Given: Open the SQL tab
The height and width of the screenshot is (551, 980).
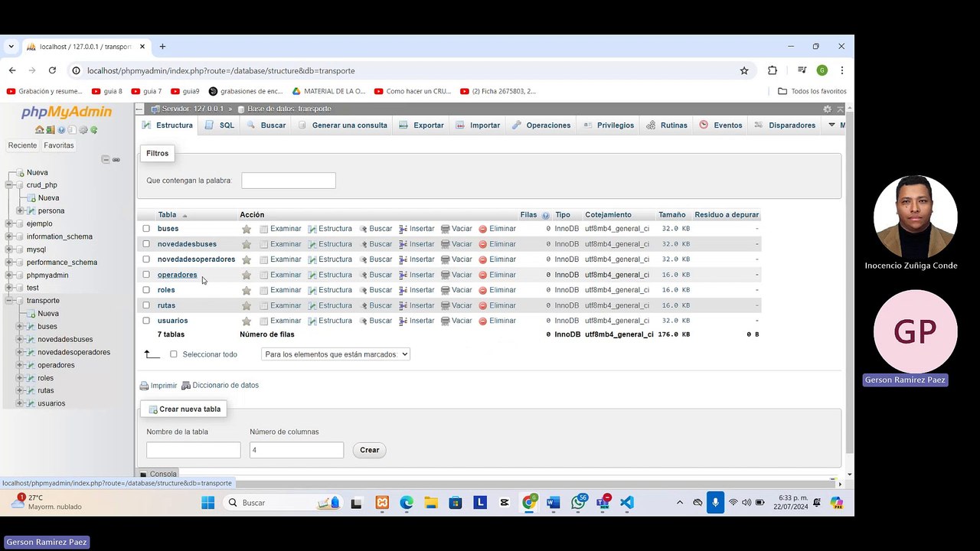Looking at the screenshot, I should pyautogui.click(x=220, y=126).
